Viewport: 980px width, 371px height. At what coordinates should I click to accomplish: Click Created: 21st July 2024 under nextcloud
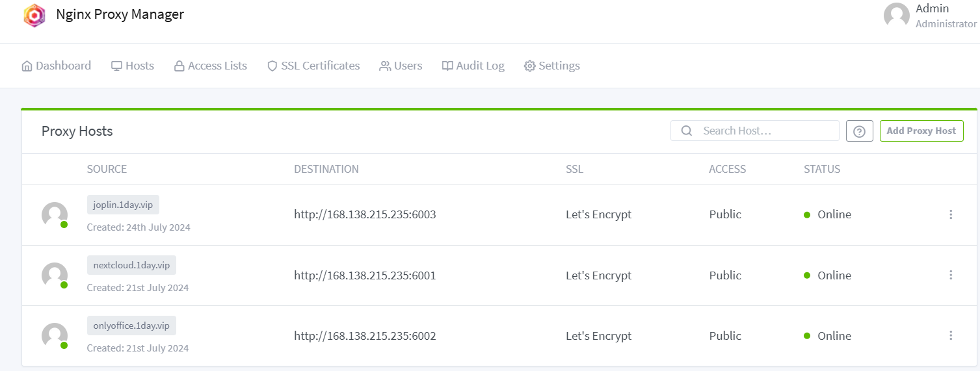point(138,288)
